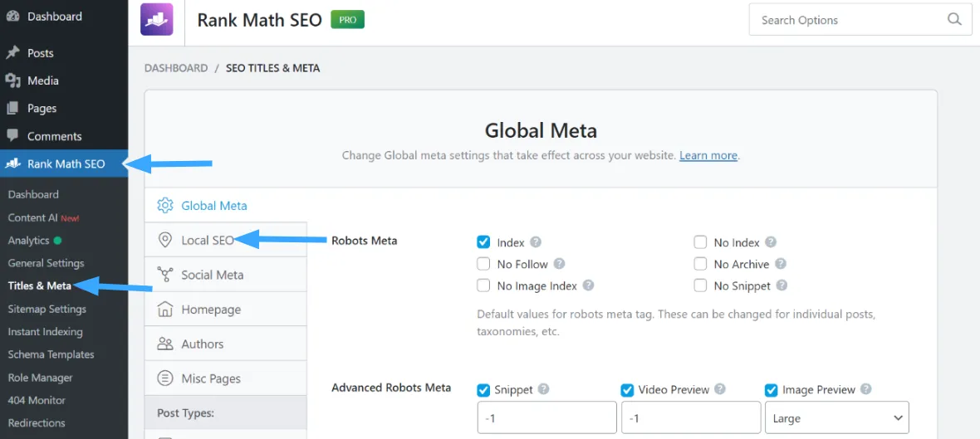
Task: Follow the Learn more link
Action: click(708, 155)
